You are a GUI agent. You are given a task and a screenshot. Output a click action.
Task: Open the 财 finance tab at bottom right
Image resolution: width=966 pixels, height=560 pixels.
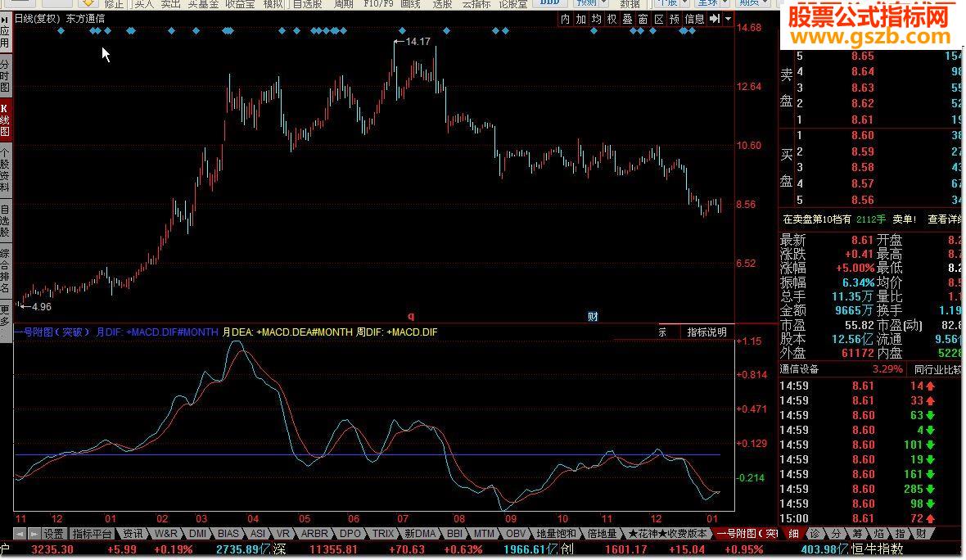tap(922, 534)
